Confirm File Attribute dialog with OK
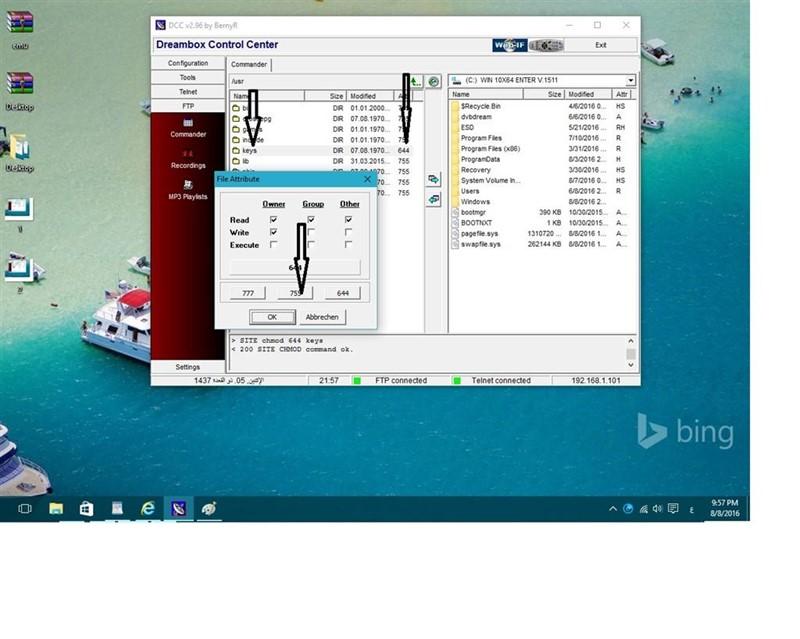Viewport: 800px width, 639px height. click(x=272, y=317)
